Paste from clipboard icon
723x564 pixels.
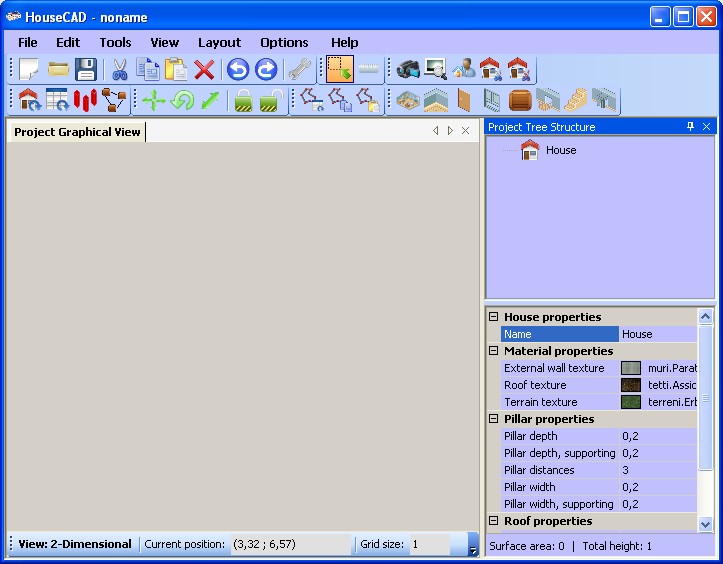(176, 69)
